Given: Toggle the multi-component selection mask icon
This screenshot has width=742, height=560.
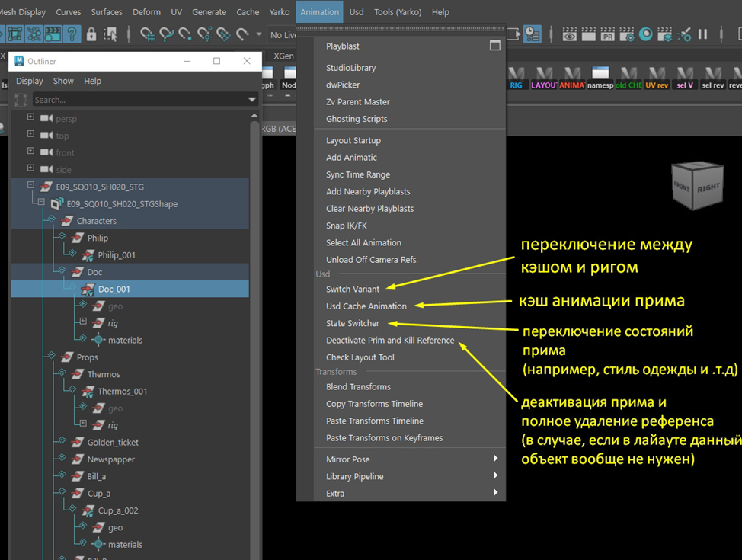Looking at the screenshot, I should point(34,34).
